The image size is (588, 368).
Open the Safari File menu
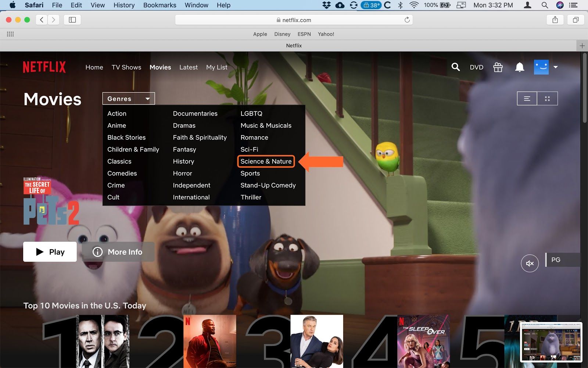point(57,5)
